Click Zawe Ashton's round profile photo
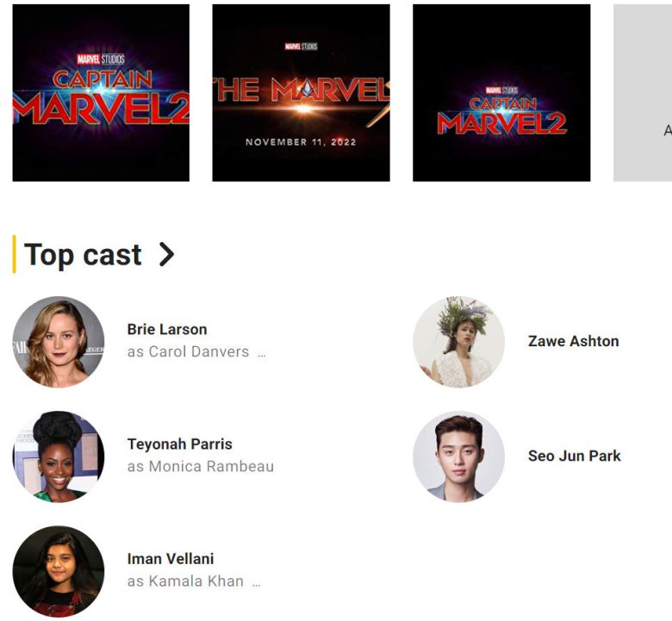 (458, 342)
